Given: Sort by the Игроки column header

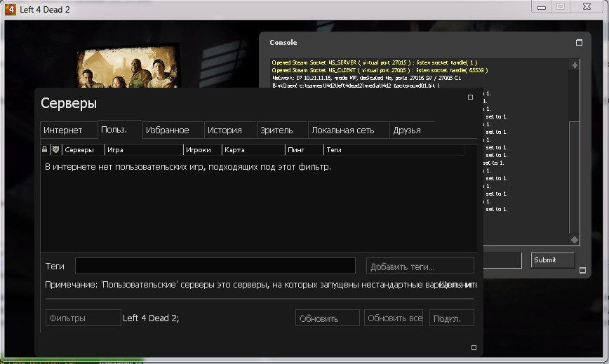Looking at the screenshot, I should coord(202,149).
